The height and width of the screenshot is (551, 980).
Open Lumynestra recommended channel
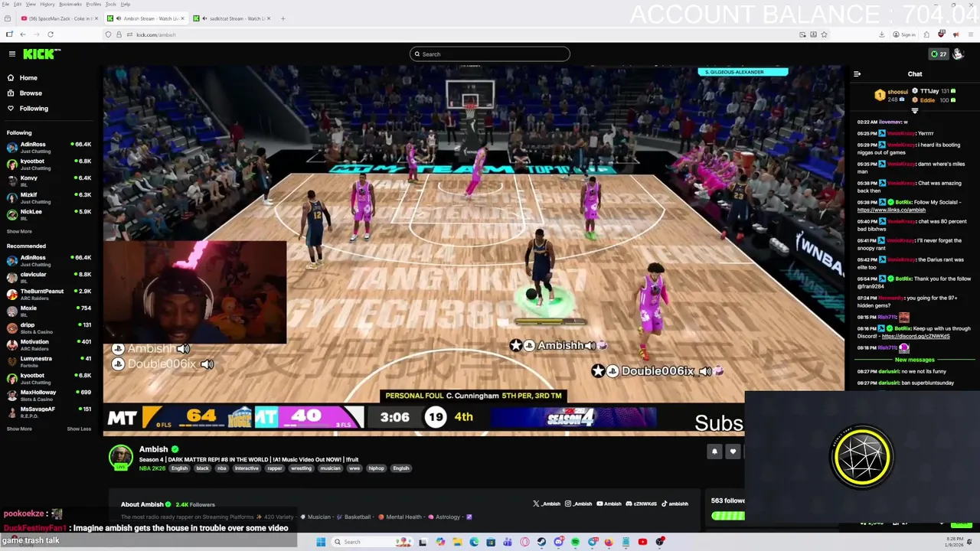click(49, 361)
